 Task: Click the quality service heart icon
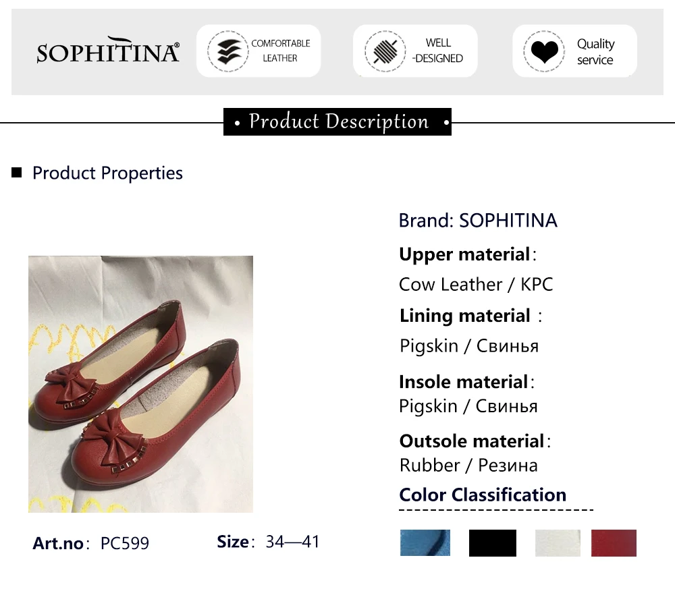point(544,51)
